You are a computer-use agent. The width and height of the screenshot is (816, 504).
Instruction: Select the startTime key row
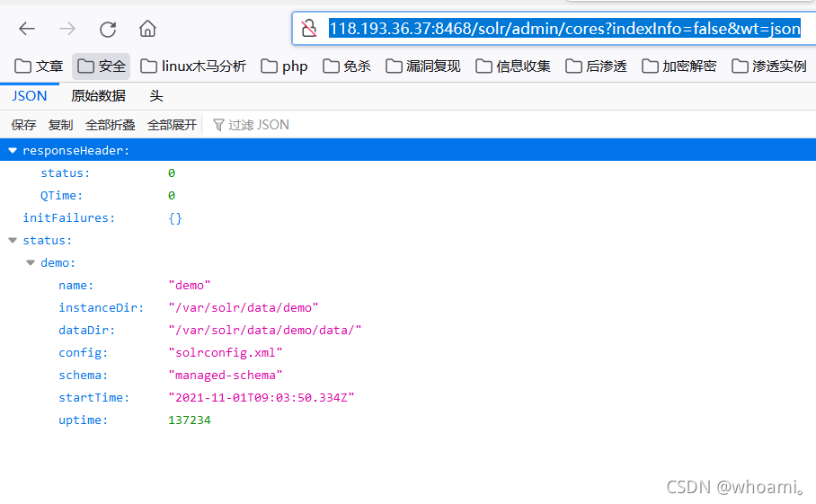(408, 397)
